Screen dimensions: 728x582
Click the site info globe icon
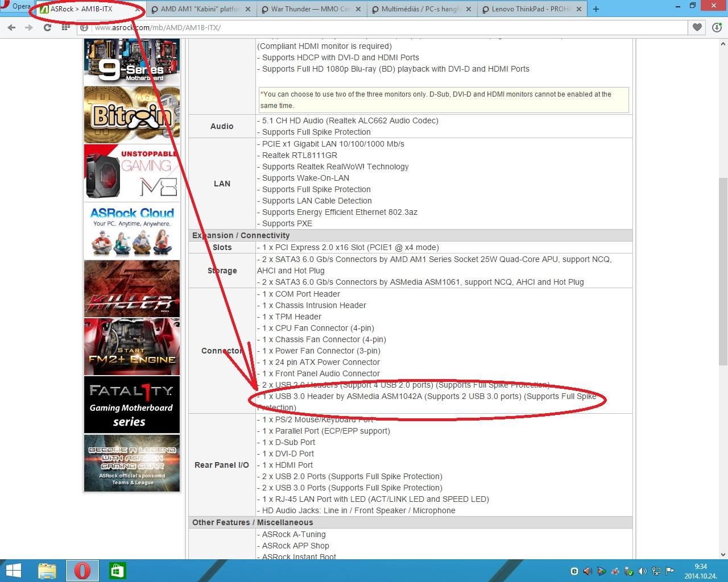[84, 27]
